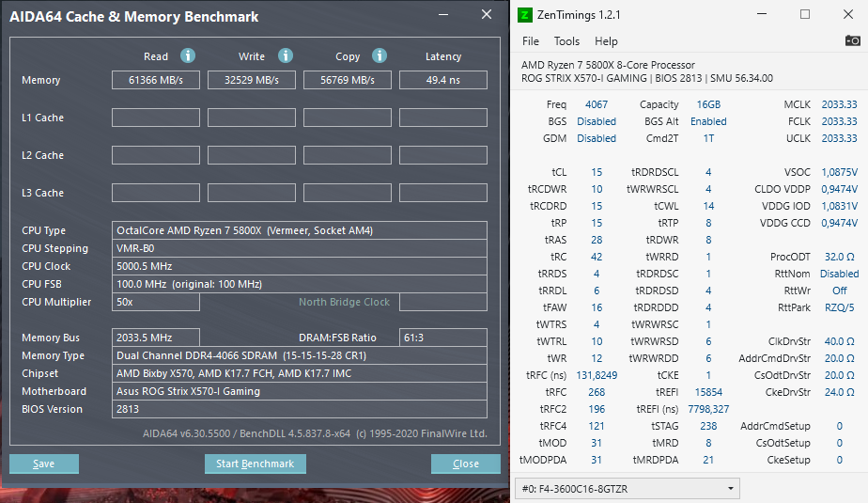Close AIDA64 window with the X
This screenshot has width=868, height=503.
[486, 14]
